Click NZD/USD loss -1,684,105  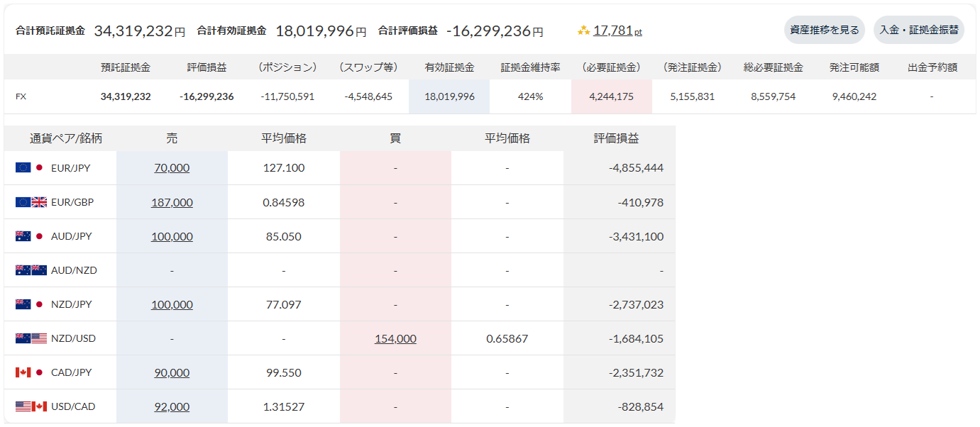click(636, 338)
